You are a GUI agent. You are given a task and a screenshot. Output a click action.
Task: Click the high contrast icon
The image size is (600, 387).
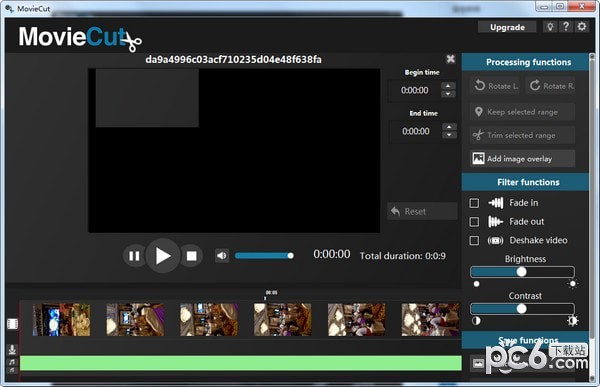572,321
